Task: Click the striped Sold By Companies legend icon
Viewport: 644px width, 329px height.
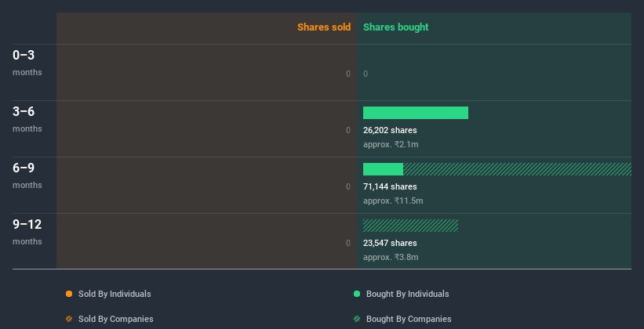Action: point(69,319)
